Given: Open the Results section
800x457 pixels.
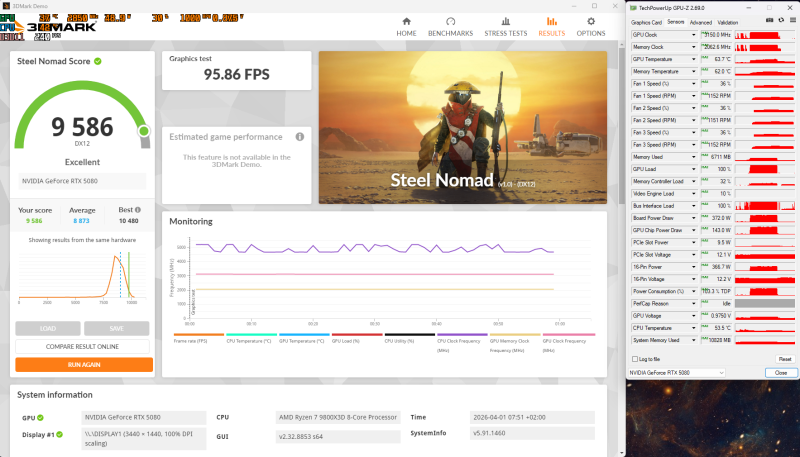Looking at the screenshot, I should (552, 27).
